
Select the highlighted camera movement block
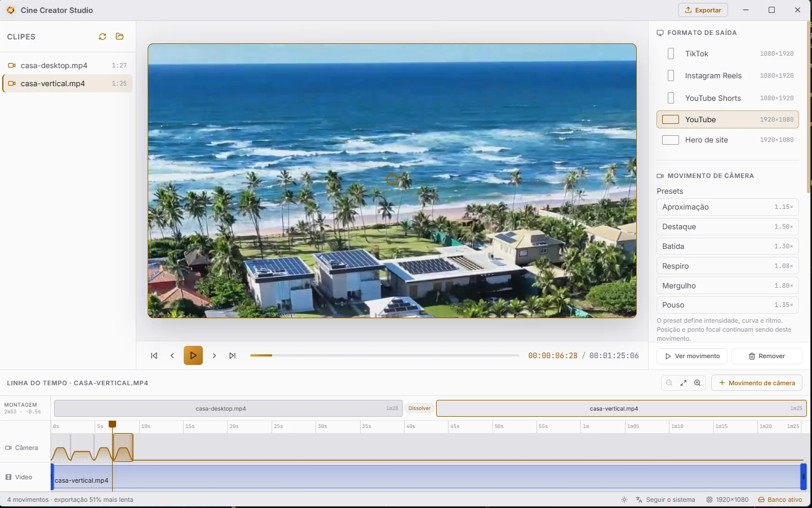point(123,448)
